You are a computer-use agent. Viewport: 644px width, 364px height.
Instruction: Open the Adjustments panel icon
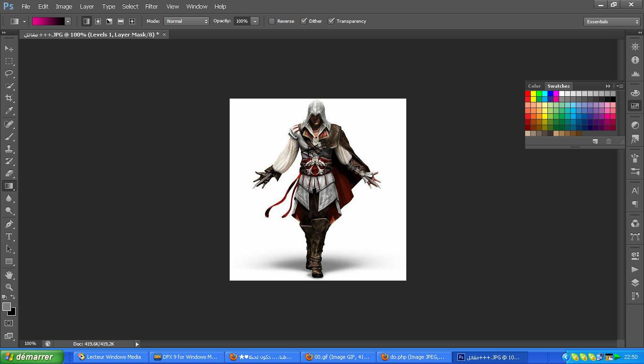635,125
